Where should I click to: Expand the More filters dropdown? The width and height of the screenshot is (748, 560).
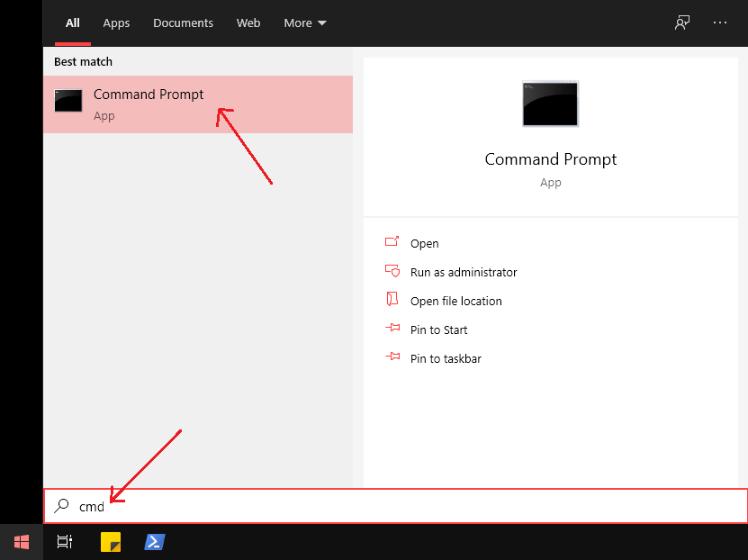[305, 23]
